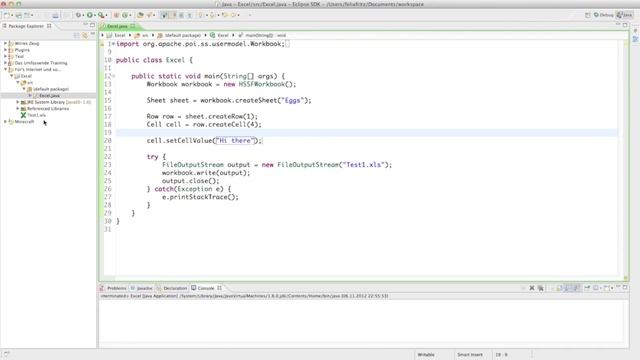Expand folded imports on line 1
The height and width of the screenshot is (360, 640).
[114, 44]
